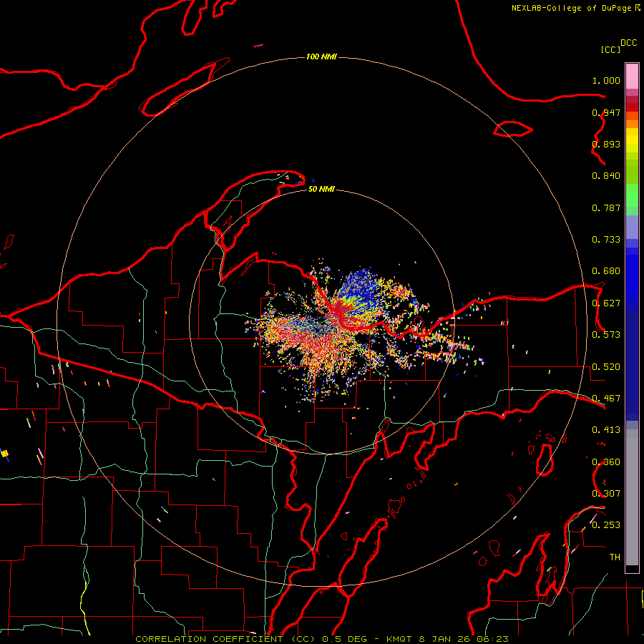Click the 0.733 scale value
644x644 pixels.
606,240
